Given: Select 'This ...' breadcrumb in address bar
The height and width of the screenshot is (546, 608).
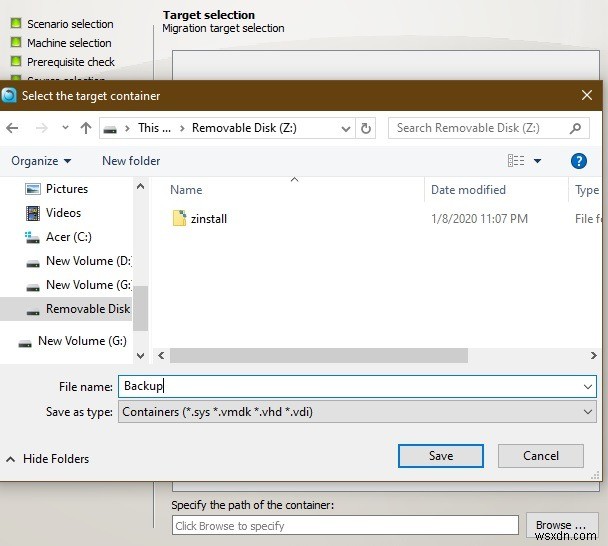Looking at the screenshot, I should tap(154, 128).
